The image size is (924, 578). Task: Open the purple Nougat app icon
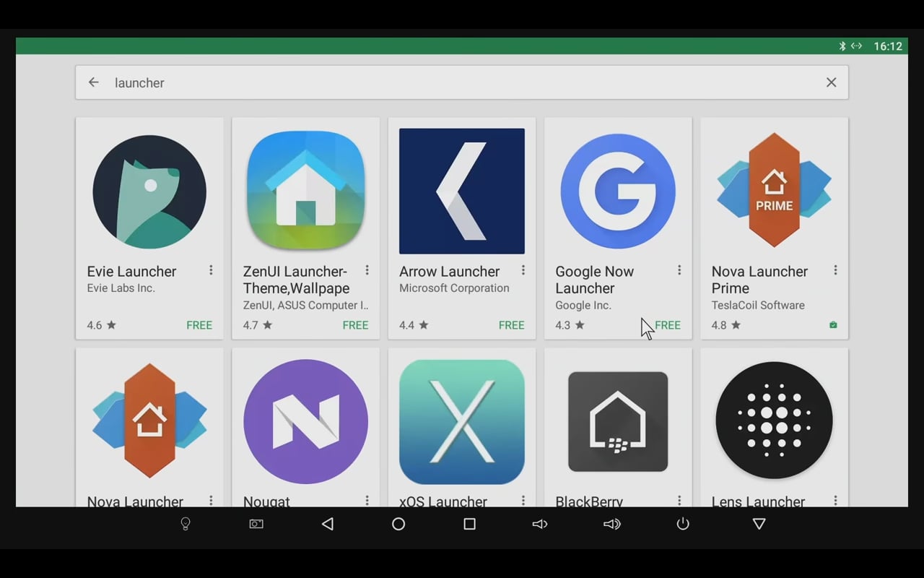(x=305, y=422)
